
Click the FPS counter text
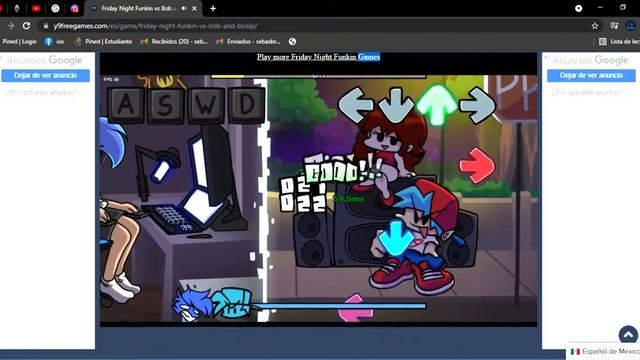point(111,79)
